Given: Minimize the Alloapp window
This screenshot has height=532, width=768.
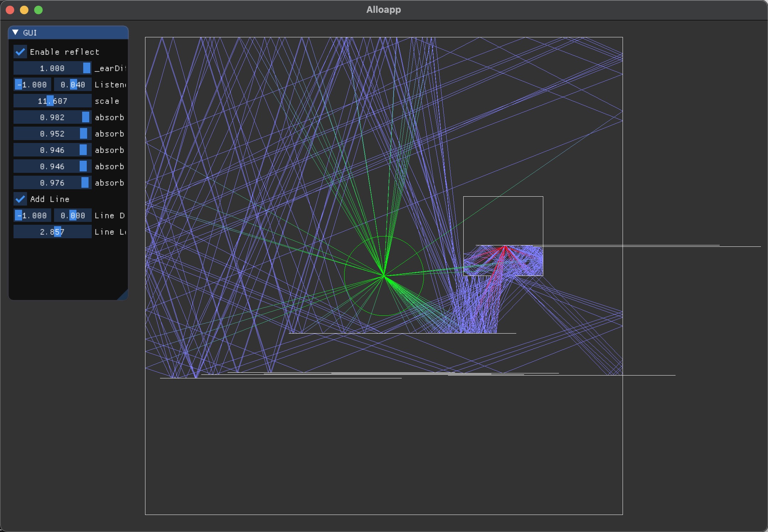Looking at the screenshot, I should tap(24, 10).
